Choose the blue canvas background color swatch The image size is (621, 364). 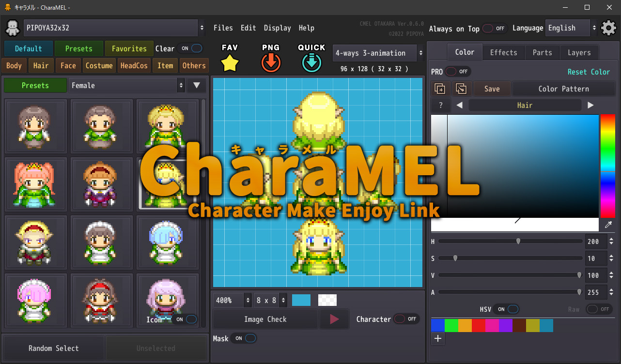pos(301,300)
